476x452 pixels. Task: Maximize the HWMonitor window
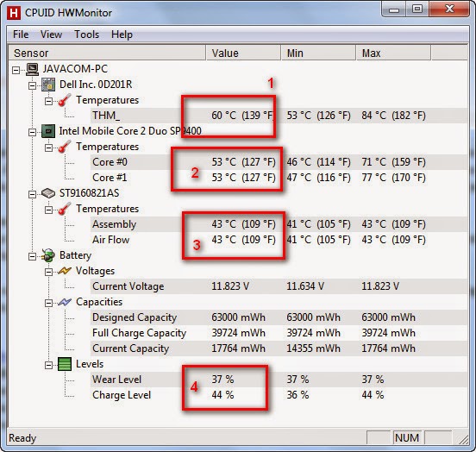(x=417, y=9)
